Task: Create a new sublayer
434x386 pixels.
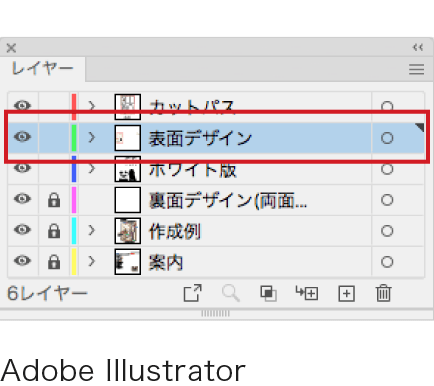Action: [307, 293]
